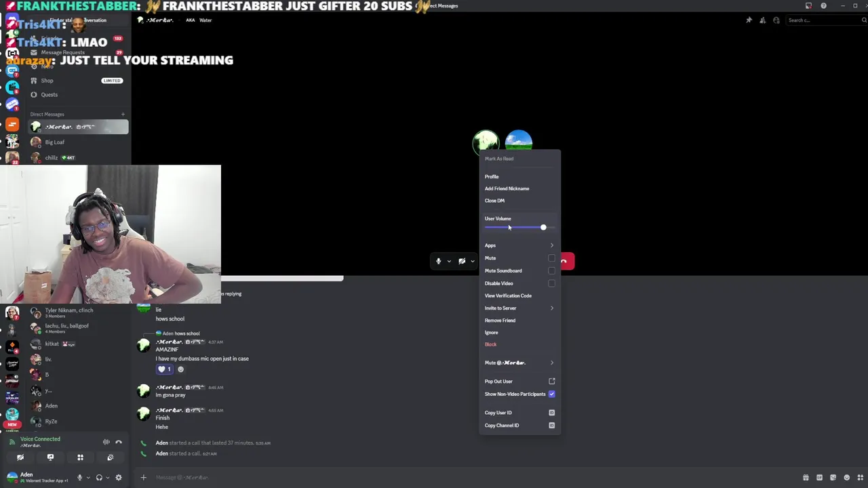Tick the Mute Soundboard checkbox

551,270
